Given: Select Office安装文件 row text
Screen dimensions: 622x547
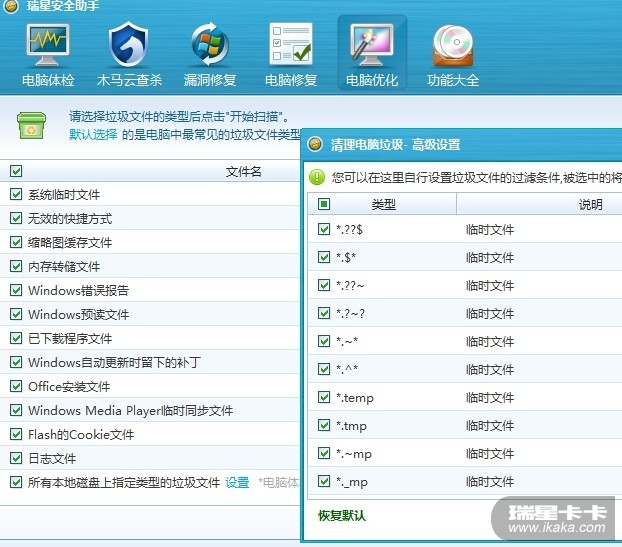Looking at the screenshot, I should (x=69, y=386).
